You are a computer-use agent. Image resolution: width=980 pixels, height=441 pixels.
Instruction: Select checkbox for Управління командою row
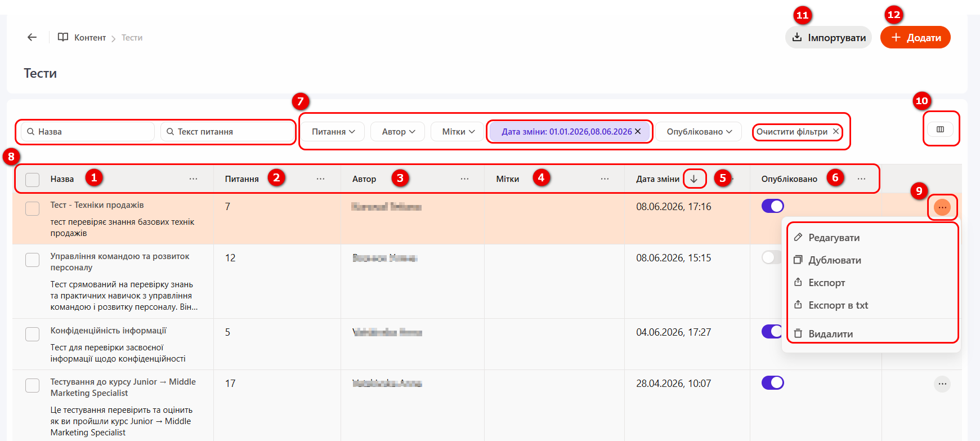coord(33,260)
